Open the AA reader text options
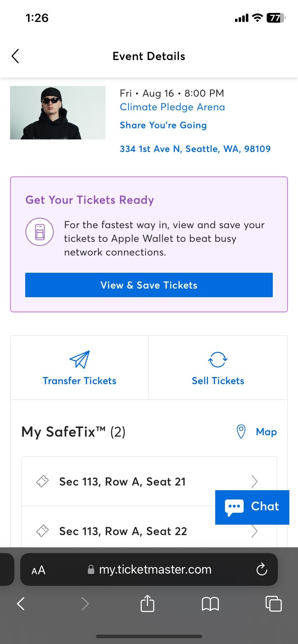This screenshot has width=298, height=644. click(39, 570)
